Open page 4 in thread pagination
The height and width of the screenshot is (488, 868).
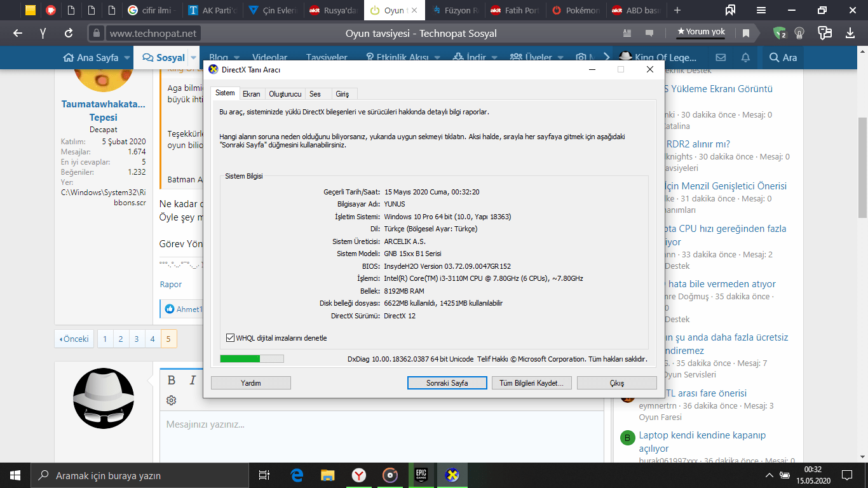(x=153, y=339)
